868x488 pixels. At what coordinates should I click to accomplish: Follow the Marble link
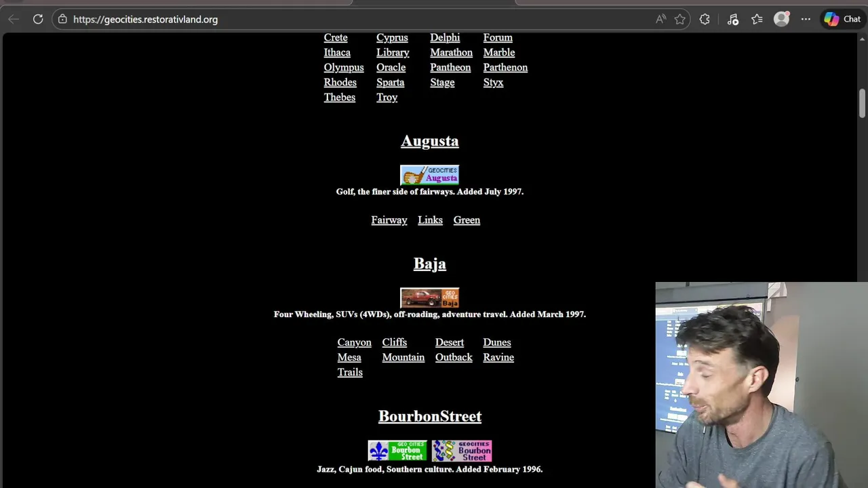pyautogui.click(x=499, y=52)
